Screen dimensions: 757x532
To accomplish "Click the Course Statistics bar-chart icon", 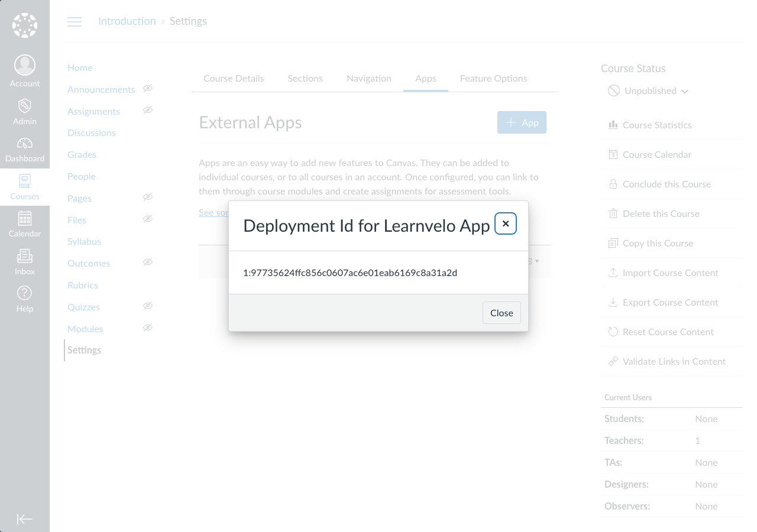I will (x=613, y=125).
